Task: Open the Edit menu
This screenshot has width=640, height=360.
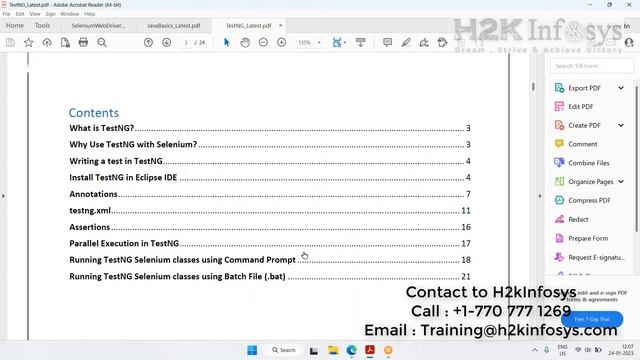Action: (x=20, y=14)
